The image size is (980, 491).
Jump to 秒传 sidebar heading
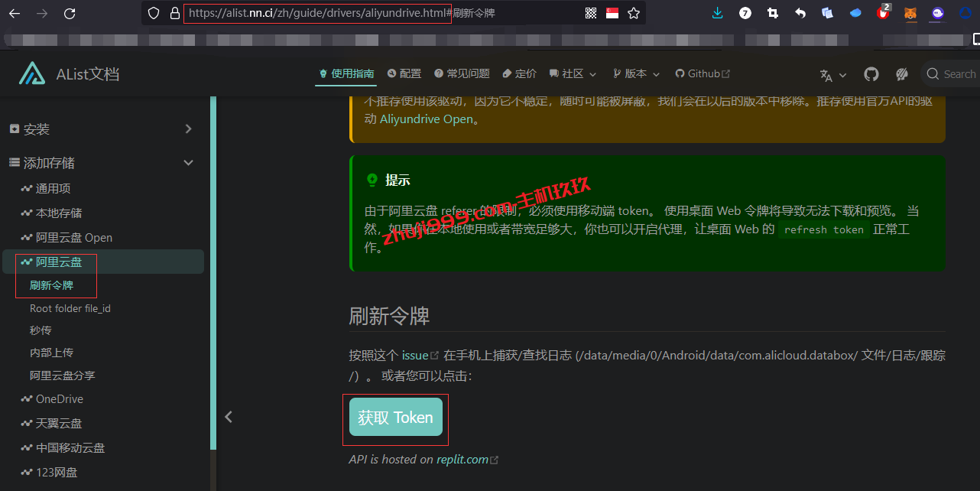(41, 330)
